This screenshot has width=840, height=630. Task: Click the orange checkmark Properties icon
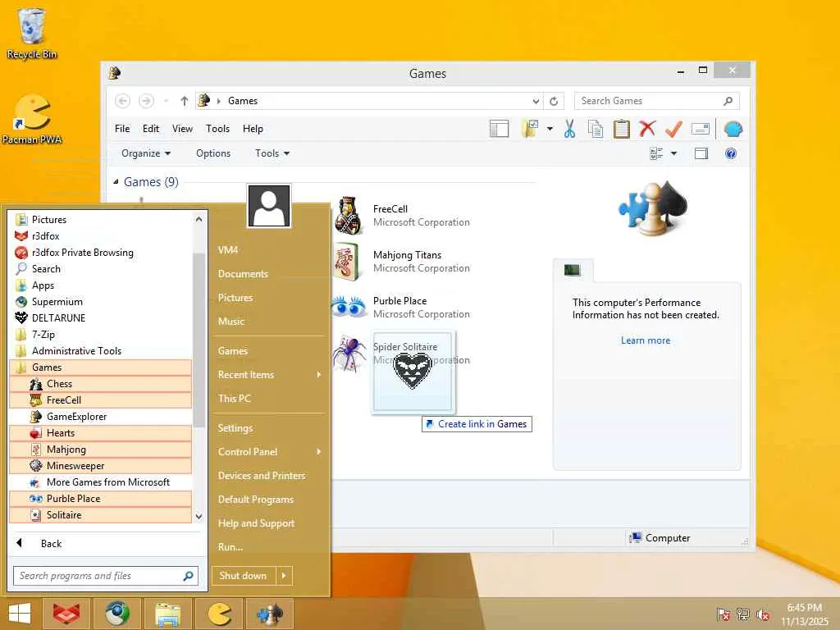(x=673, y=129)
